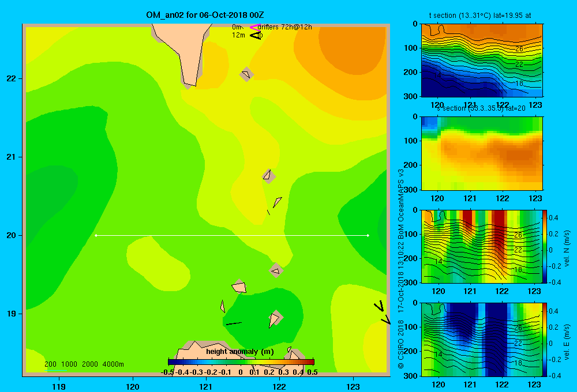Select the left endpoint marker of the white section line
This screenshot has width=577, height=392.
coord(96,235)
